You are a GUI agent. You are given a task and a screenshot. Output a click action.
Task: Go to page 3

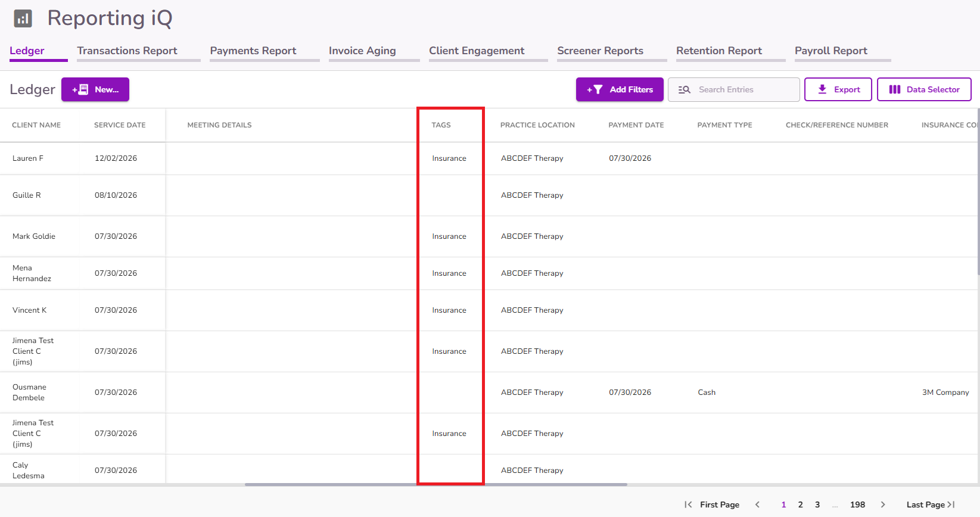(817, 504)
